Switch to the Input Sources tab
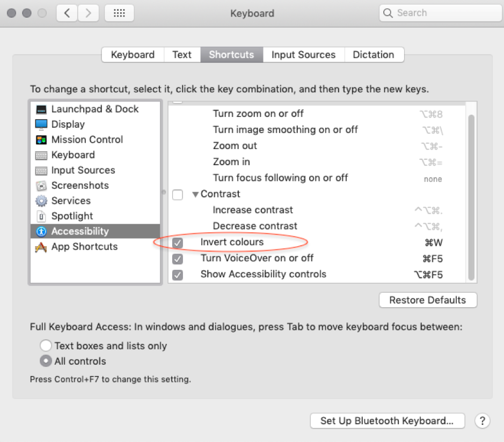 pos(303,55)
